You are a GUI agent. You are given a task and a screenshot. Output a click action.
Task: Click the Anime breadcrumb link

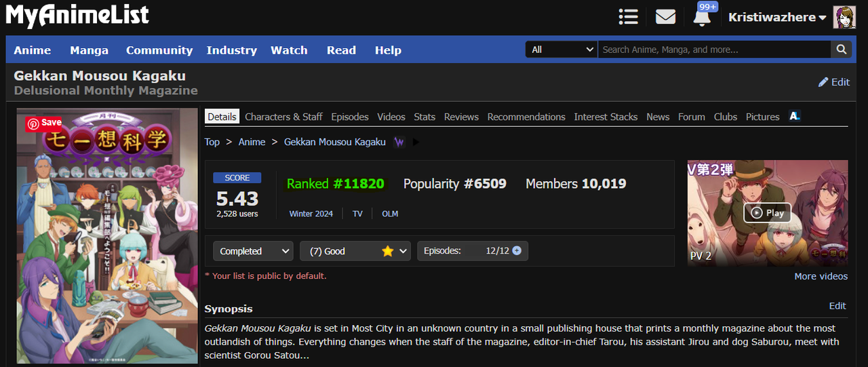coord(252,142)
